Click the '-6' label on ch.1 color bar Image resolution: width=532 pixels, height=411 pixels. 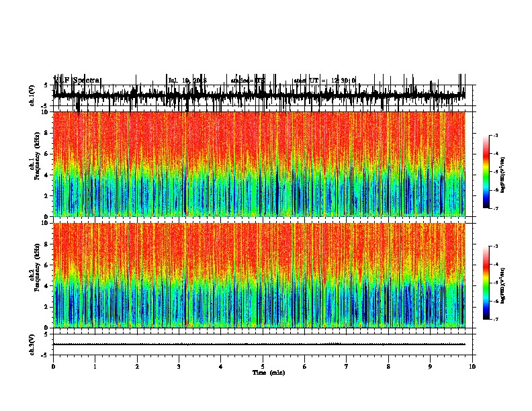[495, 190]
